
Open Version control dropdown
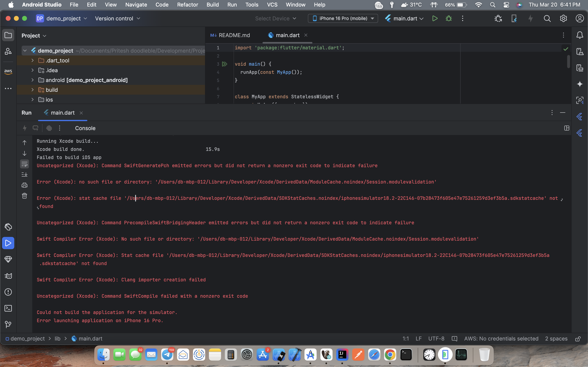[x=118, y=18]
